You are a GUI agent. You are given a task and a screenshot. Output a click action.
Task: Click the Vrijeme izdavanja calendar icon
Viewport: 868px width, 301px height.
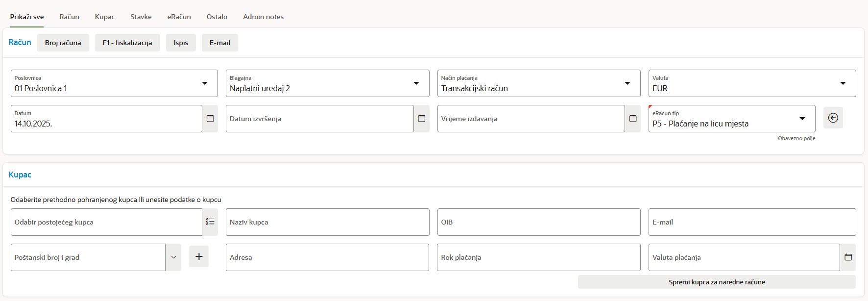(x=632, y=119)
